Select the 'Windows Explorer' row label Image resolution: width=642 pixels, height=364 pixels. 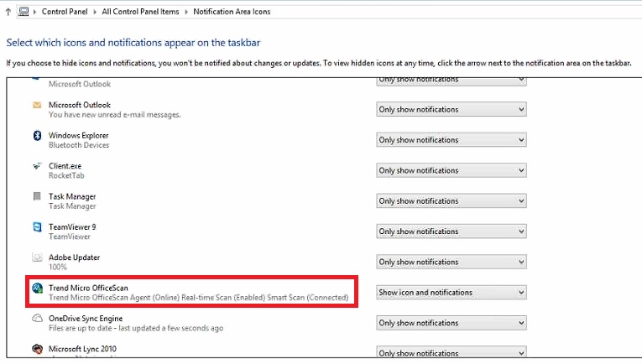(79, 135)
